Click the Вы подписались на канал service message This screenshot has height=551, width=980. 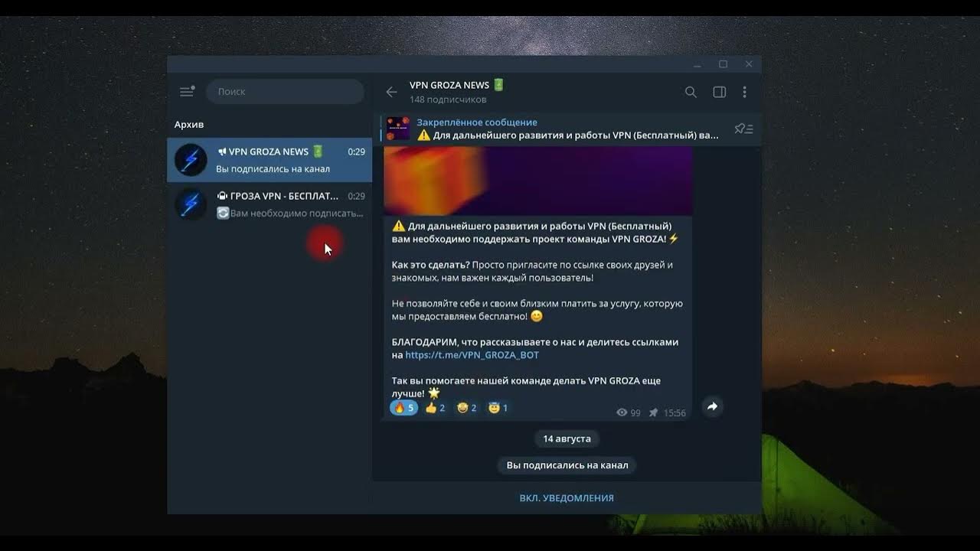pos(567,465)
